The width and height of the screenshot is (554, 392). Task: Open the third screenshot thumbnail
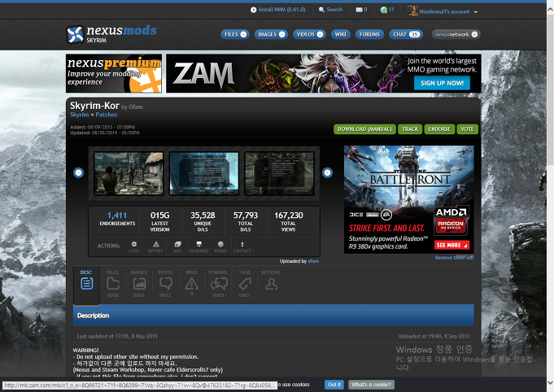pyautogui.click(x=279, y=173)
